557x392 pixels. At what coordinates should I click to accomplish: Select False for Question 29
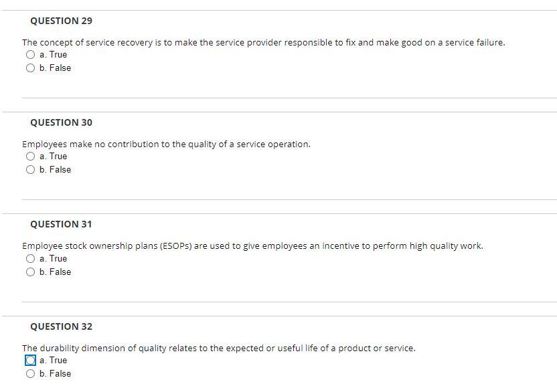tap(30, 67)
